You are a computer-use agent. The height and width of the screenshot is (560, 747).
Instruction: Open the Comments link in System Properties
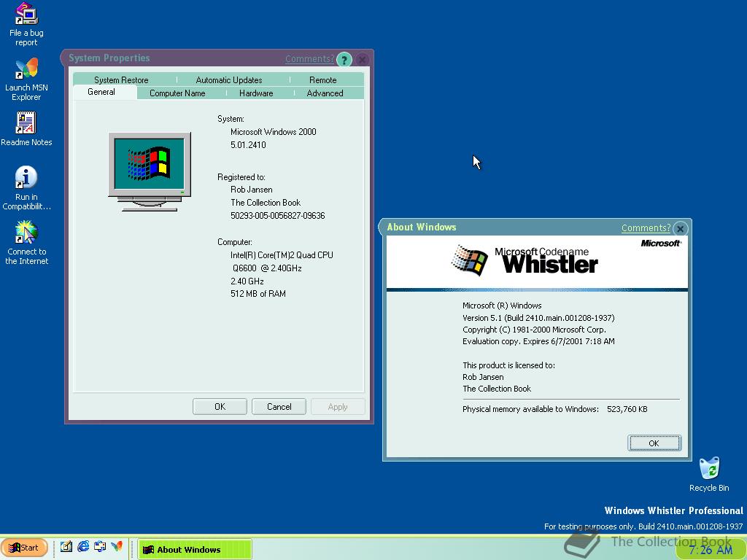tap(309, 59)
